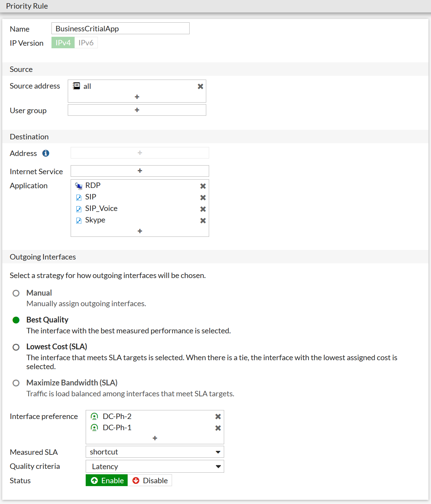431x504 pixels.
Task: Click the Disable status button
Action: [150, 480]
